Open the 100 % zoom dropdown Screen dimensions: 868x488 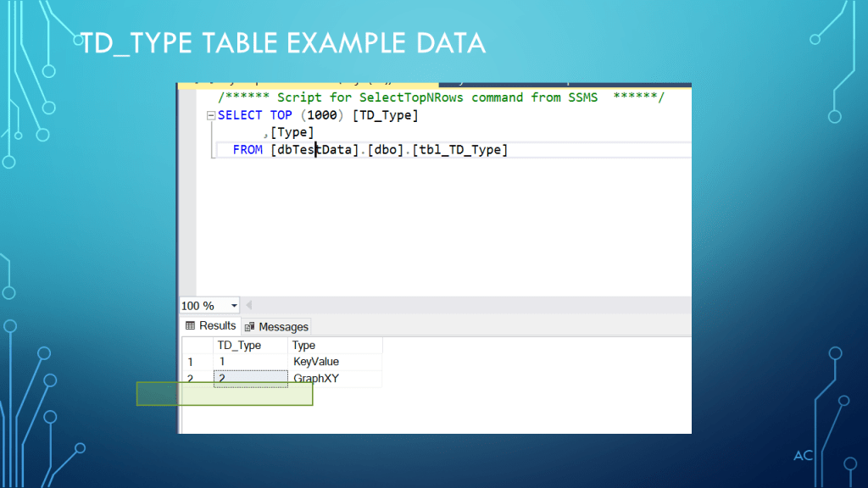click(233, 306)
